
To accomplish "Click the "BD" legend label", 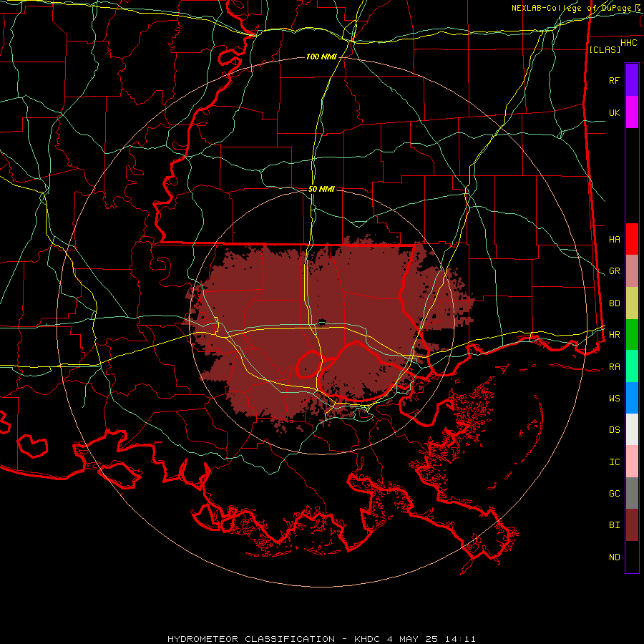I will click(x=614, y=303).
